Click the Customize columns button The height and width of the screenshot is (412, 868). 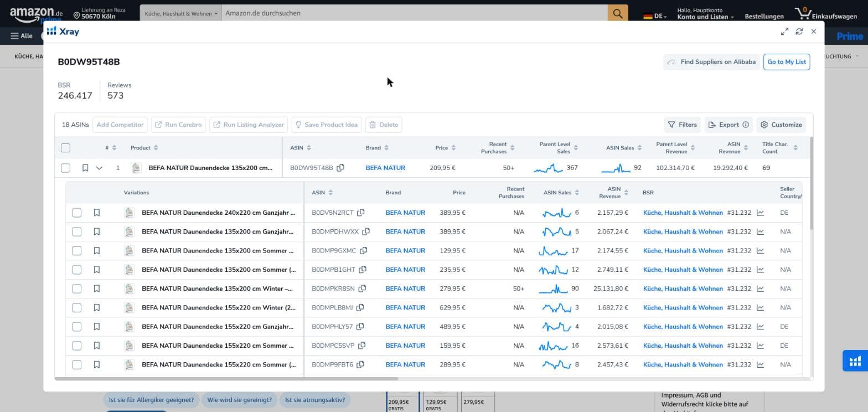click(x=781, y=125)
